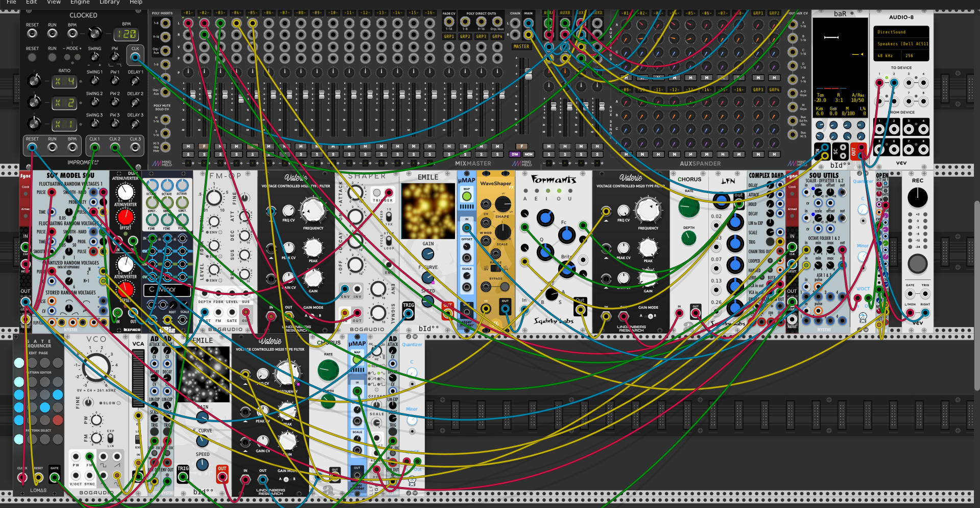Click the level knob on the REC module
The width and height of the screenshot is (980, 508).
[917, 197]
